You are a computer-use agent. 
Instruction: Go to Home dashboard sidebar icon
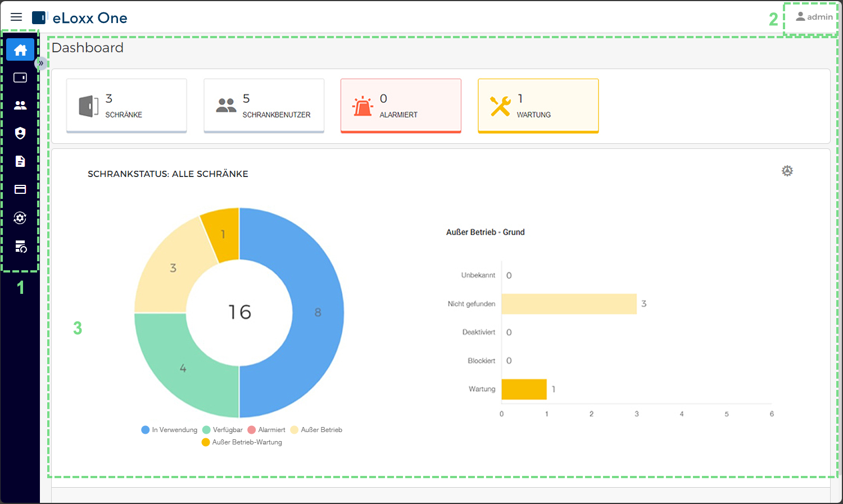[20, 50]
